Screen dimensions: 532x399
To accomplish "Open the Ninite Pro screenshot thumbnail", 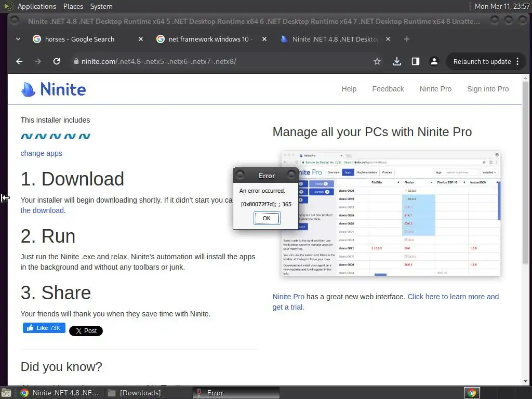I will coord(391,214).
